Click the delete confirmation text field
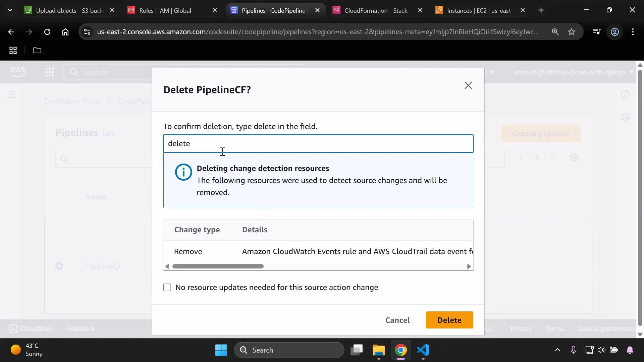 (x=318, y=143)
